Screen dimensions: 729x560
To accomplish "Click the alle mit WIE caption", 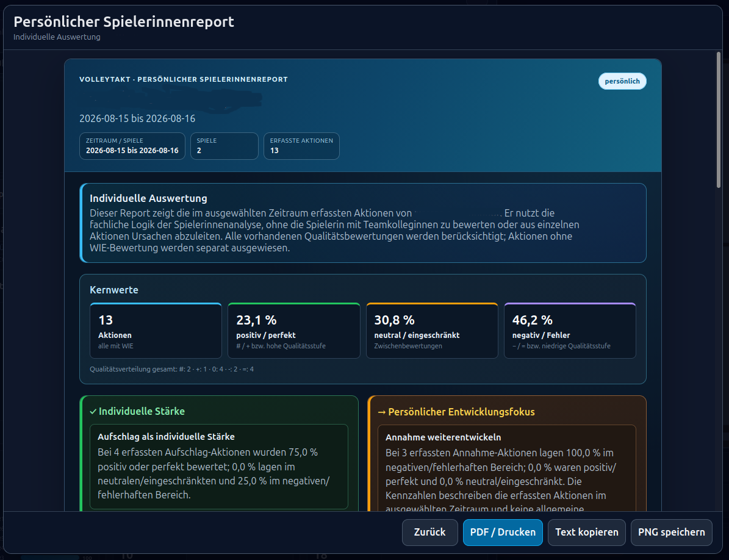I will point(116,346).
